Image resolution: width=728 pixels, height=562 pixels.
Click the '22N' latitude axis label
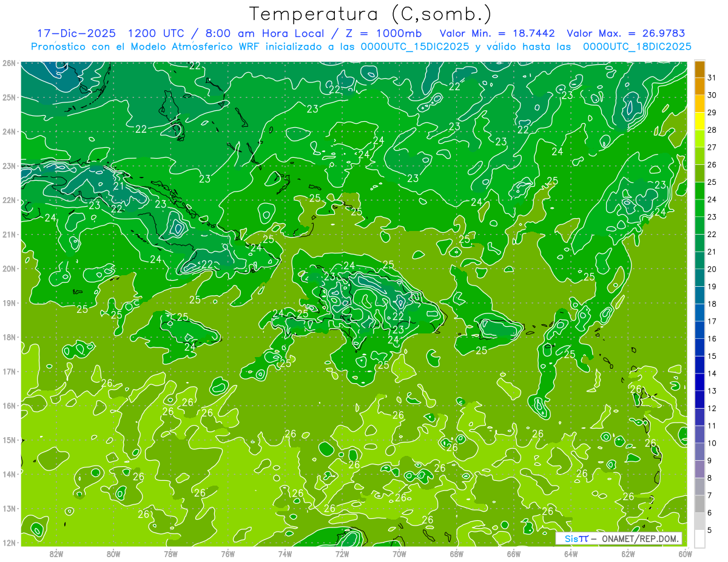tap(8, 200)
